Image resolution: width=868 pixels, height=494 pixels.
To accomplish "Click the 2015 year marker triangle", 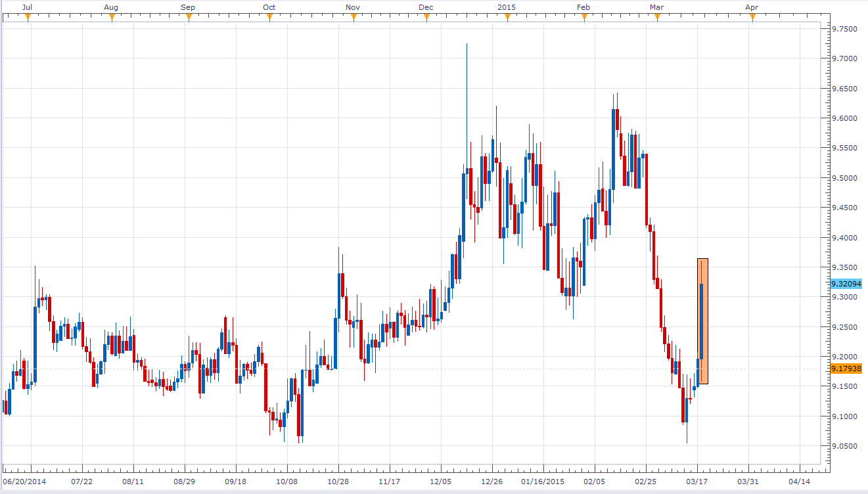I will click(x=507, y=18).
